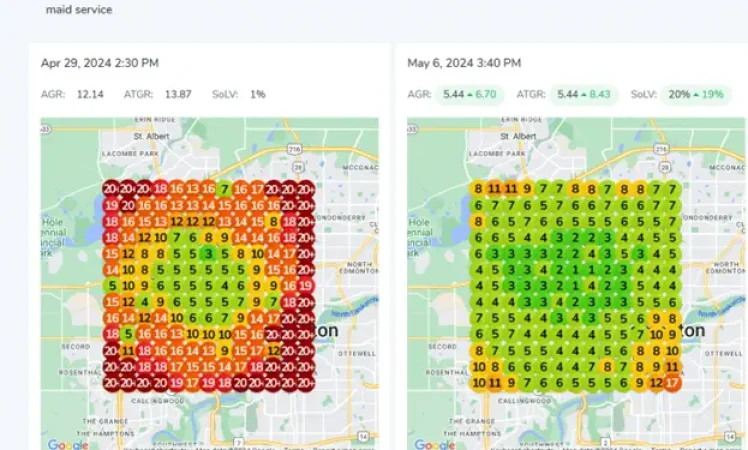Click the ATGR 5.44 improvement badge
Image resolution: width=748 pixels, height=450 pixels.
583,94
